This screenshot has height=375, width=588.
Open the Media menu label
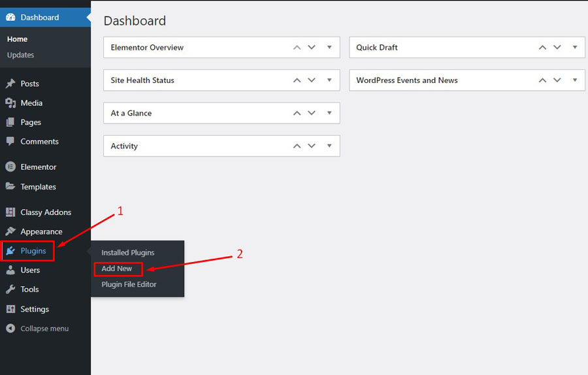(x=31, y=103)
